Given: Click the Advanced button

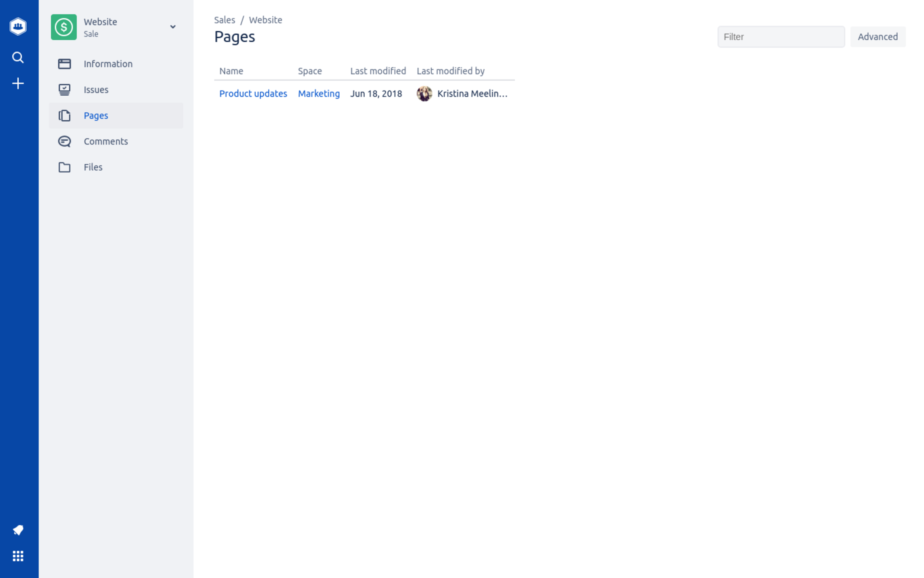Looking at the screenshot, I should click(x=877, y=37).
